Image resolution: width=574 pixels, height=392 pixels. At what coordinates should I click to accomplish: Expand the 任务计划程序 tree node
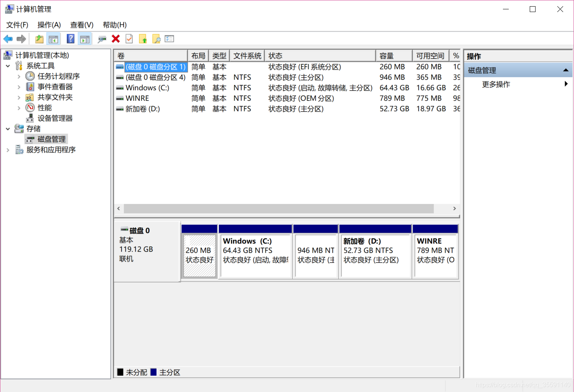(19, 77)
